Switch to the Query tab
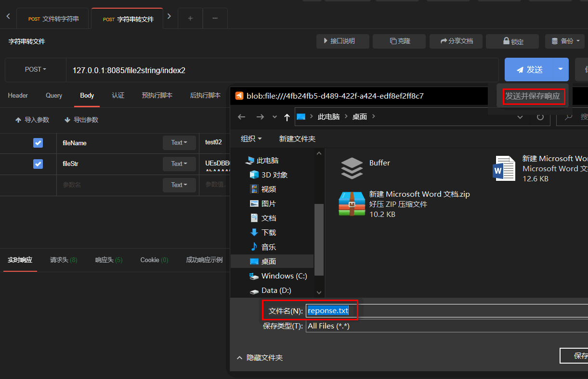The height and width of the screenshot is (379, 588). [x=54, y=96]
